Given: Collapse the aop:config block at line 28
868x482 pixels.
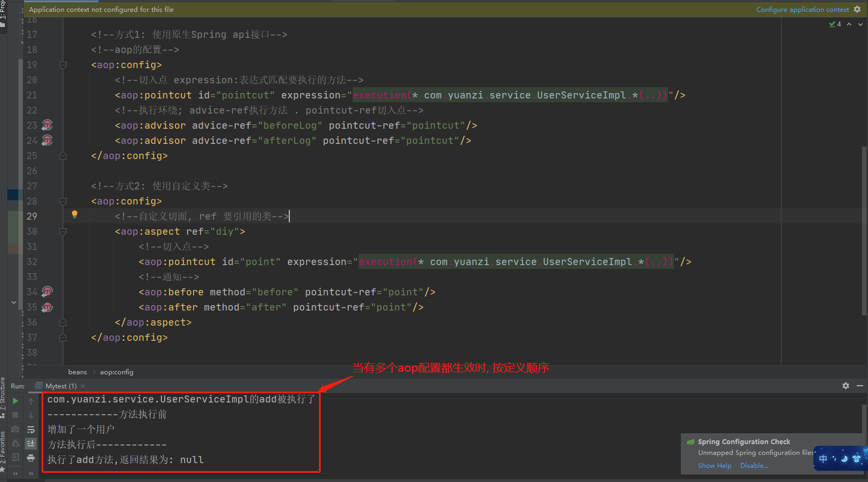Looking at the screenshot, I should (63, 201).
